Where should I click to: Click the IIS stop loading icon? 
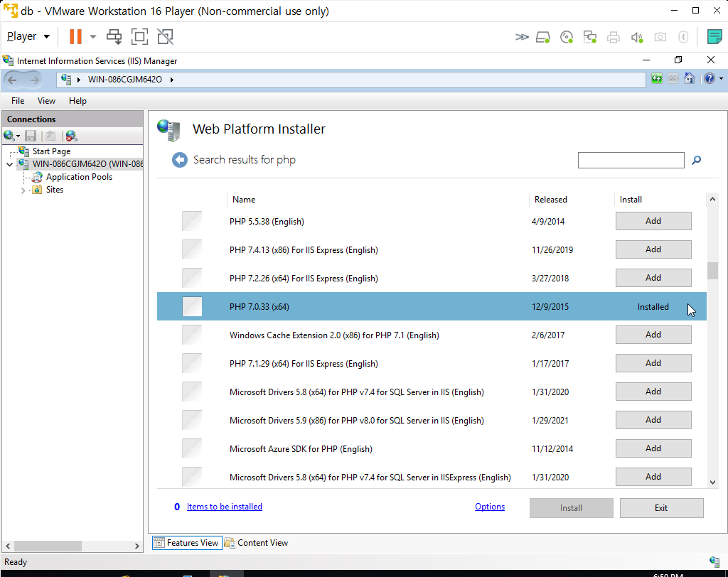tap(673, 78)
